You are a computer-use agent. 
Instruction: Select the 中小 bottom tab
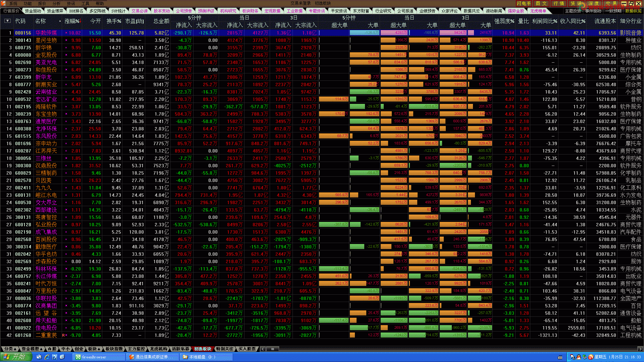[65, 349]
